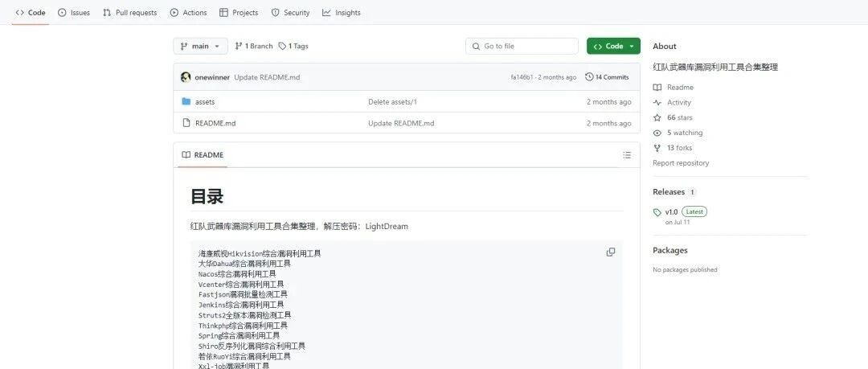Open the Releases heading link

669,191
